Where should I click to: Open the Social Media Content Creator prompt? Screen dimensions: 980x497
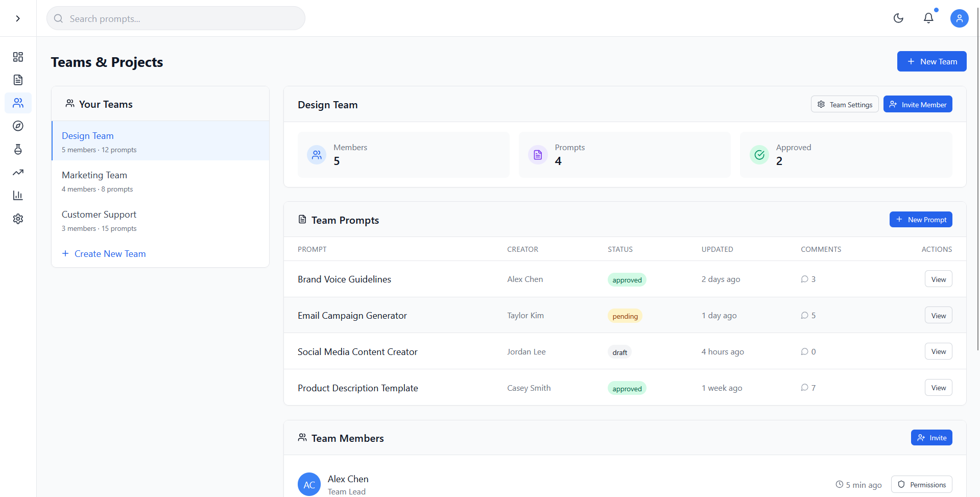[x=357, y=352]
